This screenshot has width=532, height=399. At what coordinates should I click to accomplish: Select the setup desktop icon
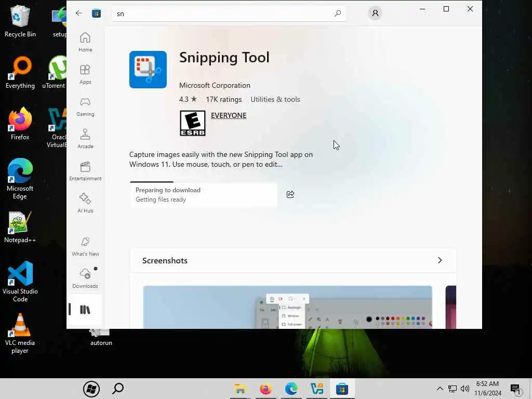[x=59, y=21]
